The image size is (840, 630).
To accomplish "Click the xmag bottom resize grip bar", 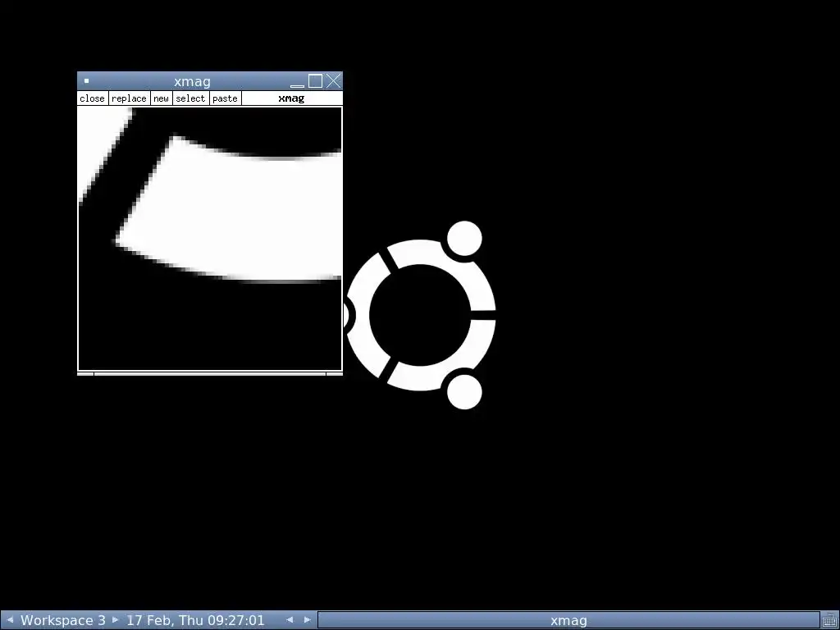I will [x=210, y=374].
